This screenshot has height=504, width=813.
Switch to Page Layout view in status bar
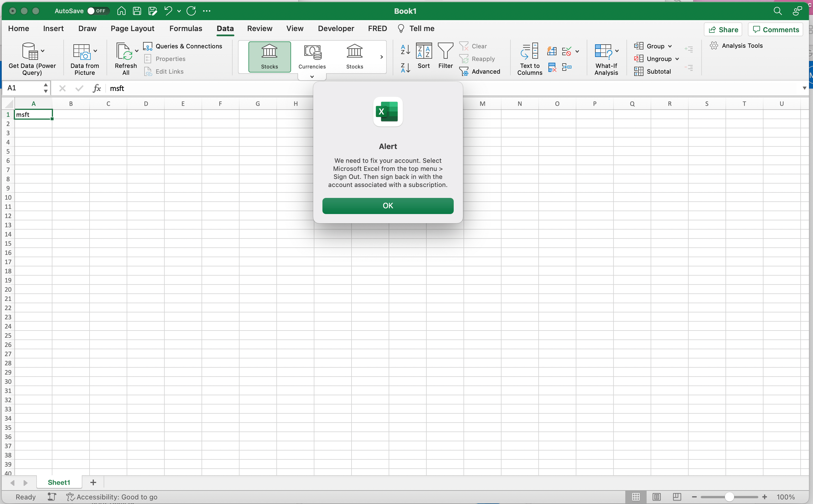[x=657, y=497]
